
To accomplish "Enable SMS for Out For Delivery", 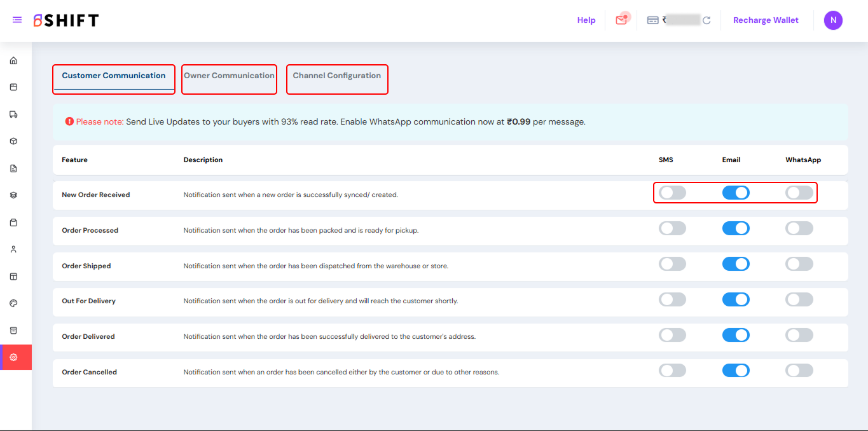I will (672, 299).
